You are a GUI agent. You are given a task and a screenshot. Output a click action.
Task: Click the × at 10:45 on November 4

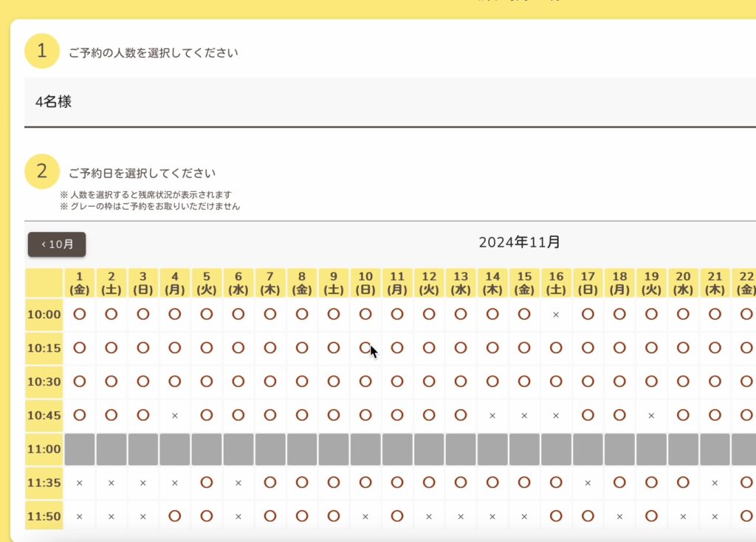click(x=174, y=416)
